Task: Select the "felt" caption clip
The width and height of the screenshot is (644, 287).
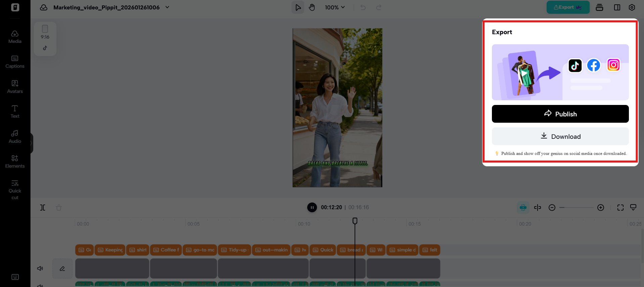Action: pyautogui.click(x=430, y=250)
